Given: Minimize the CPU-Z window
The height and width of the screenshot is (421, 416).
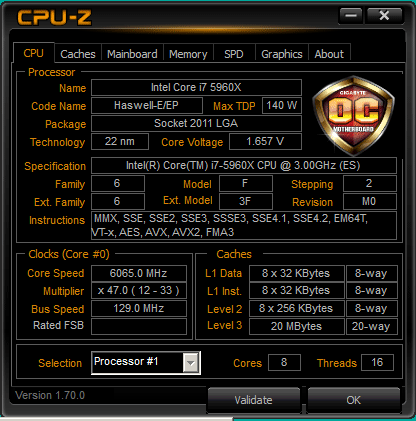Looking at the screenshot, I should (x=351, y=15).
